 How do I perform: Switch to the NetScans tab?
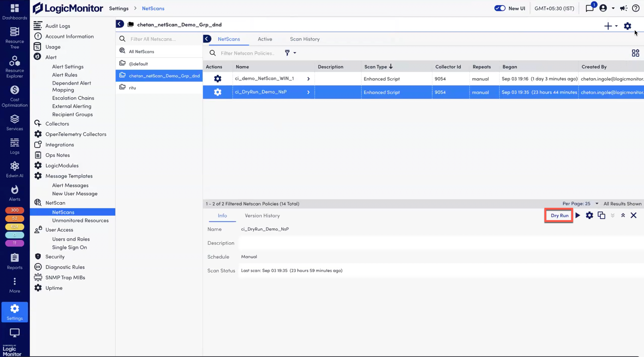(x=229, y=39)
